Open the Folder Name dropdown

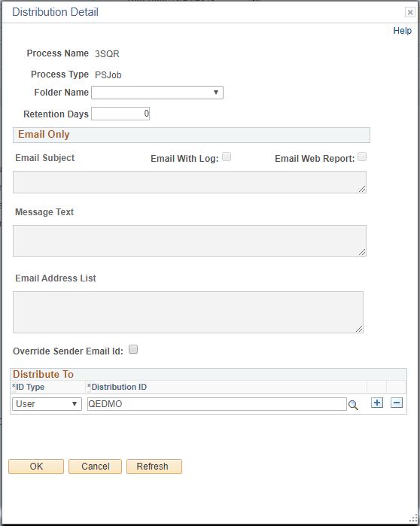click(x=157, y=93)
